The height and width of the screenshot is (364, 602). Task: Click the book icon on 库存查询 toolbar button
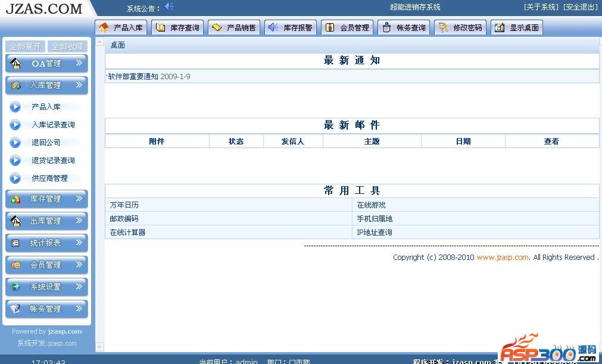click(161, 27)
